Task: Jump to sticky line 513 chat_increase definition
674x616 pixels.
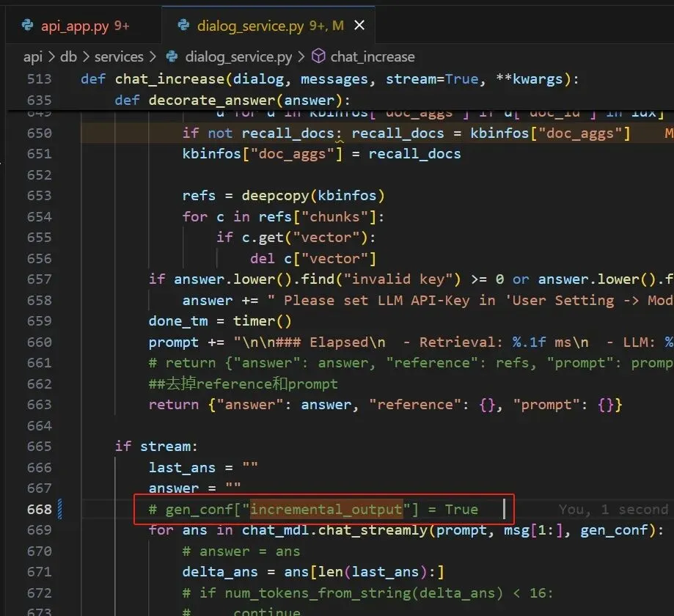Action: point(330,79)
